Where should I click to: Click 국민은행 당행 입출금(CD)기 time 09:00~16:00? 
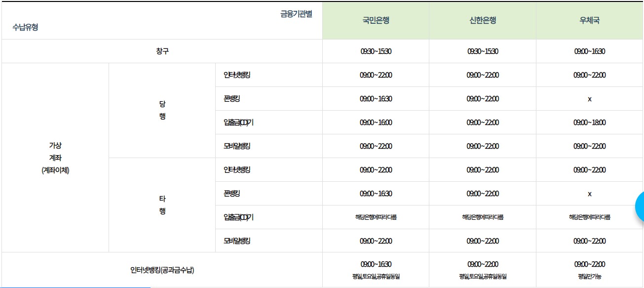pos(376,123)
